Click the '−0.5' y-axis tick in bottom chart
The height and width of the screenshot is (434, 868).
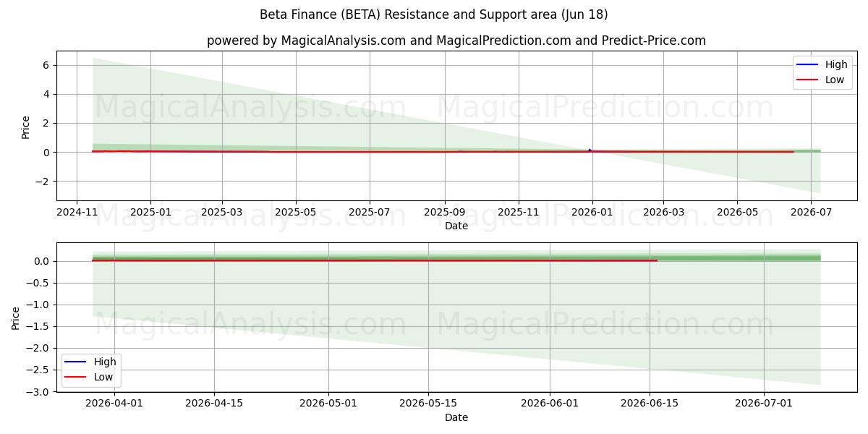[x=37, y=283]
